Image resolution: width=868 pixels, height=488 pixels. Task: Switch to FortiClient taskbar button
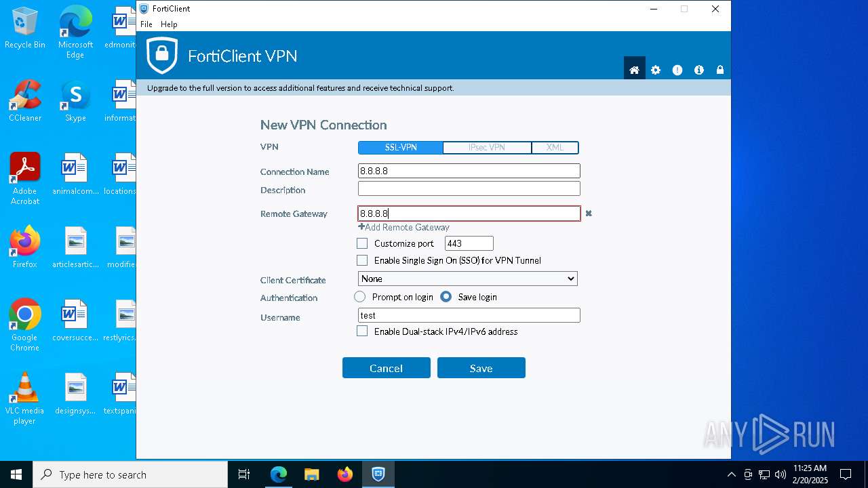[x=378, y=474]
